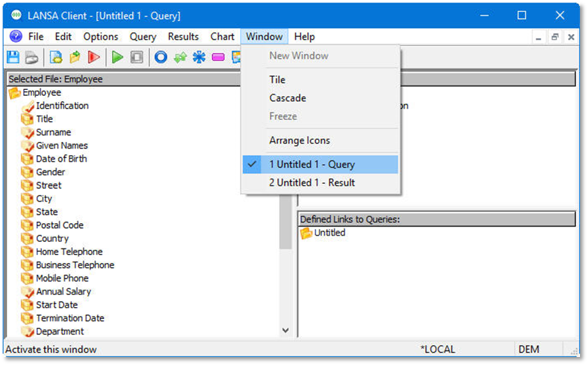Click the LANSA application icon in title bar
588x365 pixels.
point(16,15)
